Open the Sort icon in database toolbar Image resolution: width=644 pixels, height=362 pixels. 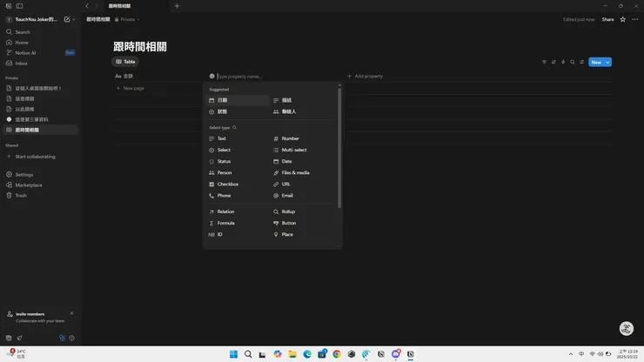click(x=553, y=62)
